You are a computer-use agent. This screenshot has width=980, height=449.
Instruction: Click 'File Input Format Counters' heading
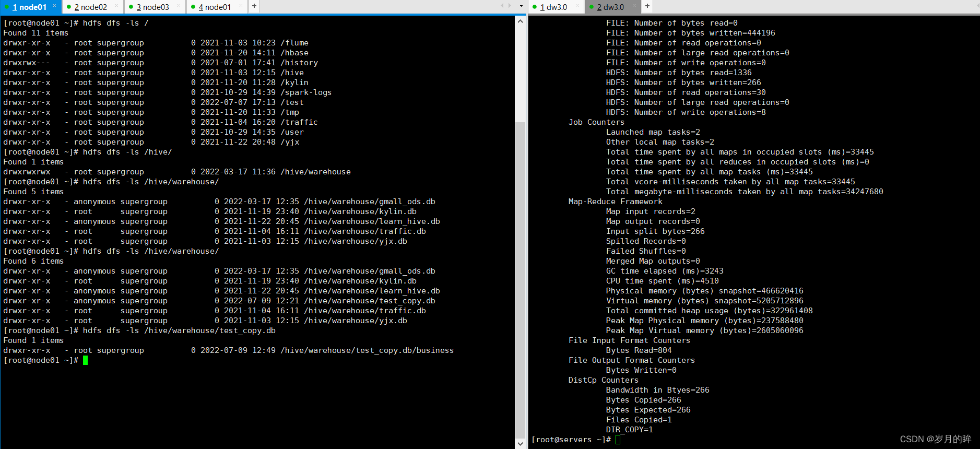tap(629, 340)
